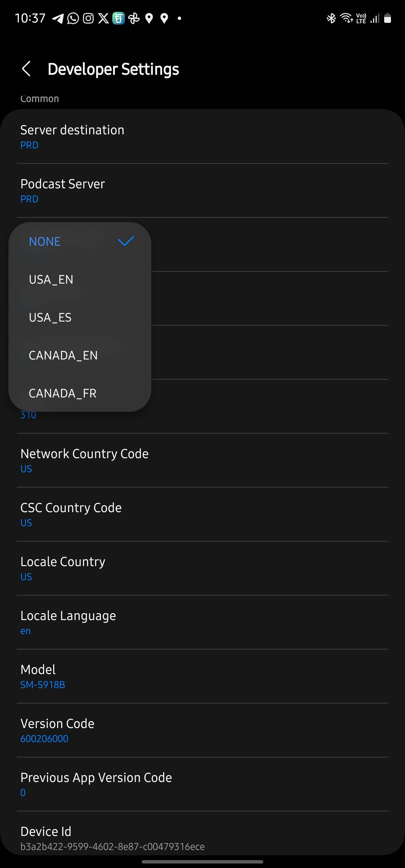
Task: Select CANADA_FR in the popup list
Action: tap(80, 393)
